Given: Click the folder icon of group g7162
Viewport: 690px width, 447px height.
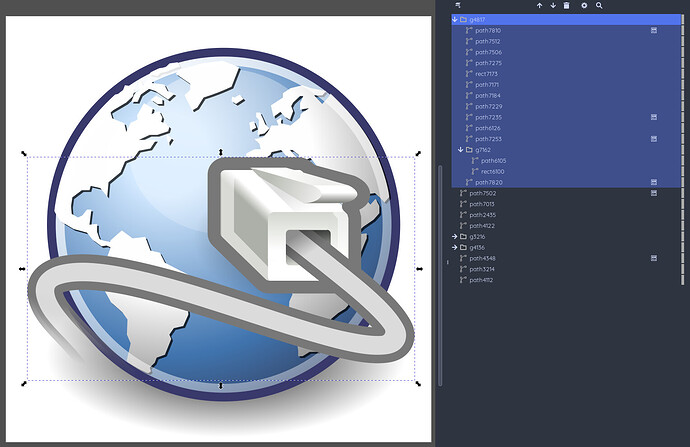Looking at the screenshot, I should [x=469, y=150].
